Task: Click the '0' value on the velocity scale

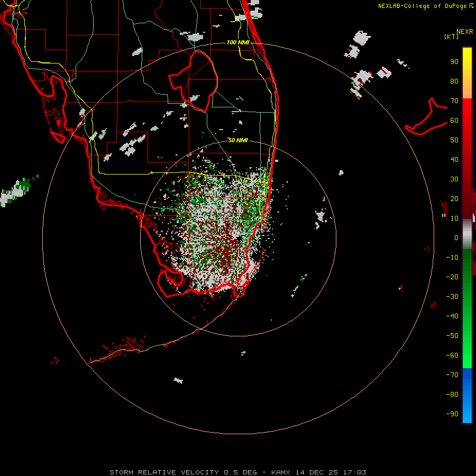Action: 456,237
